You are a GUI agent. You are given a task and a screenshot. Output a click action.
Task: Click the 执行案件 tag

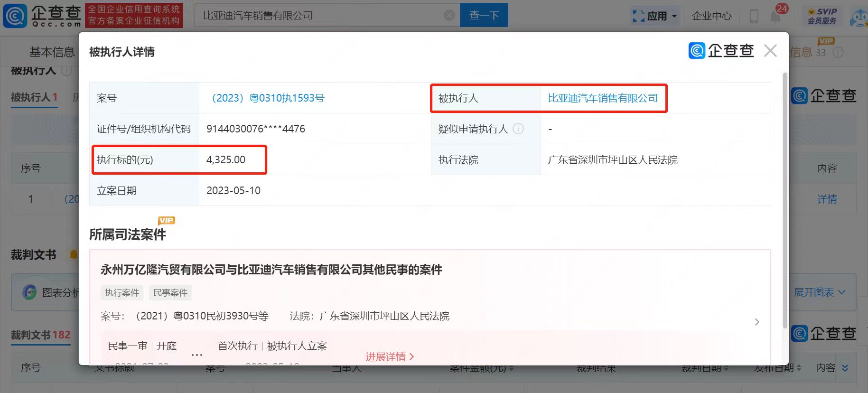(x=122, y=293)
